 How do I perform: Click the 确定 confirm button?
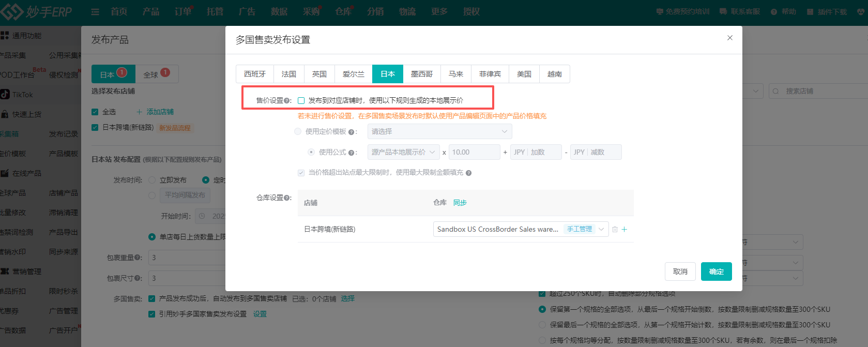pos(717,272)
